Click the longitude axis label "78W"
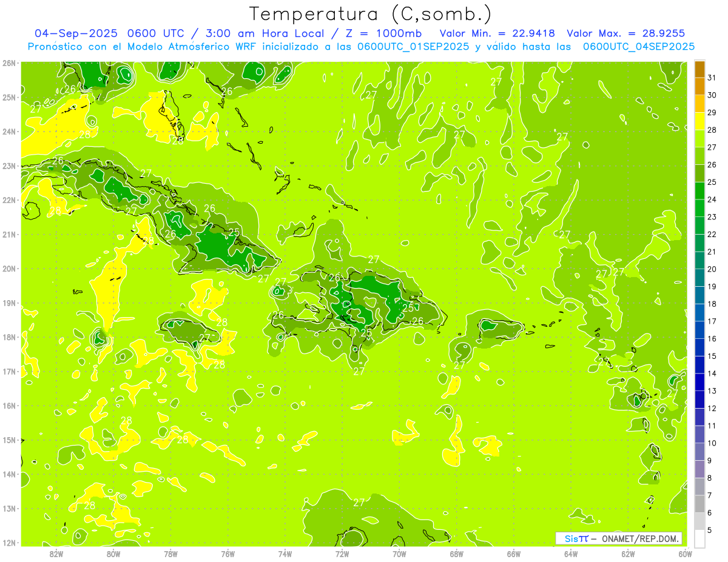The width and height of the screenshot is (728, 562). [170, 553]
